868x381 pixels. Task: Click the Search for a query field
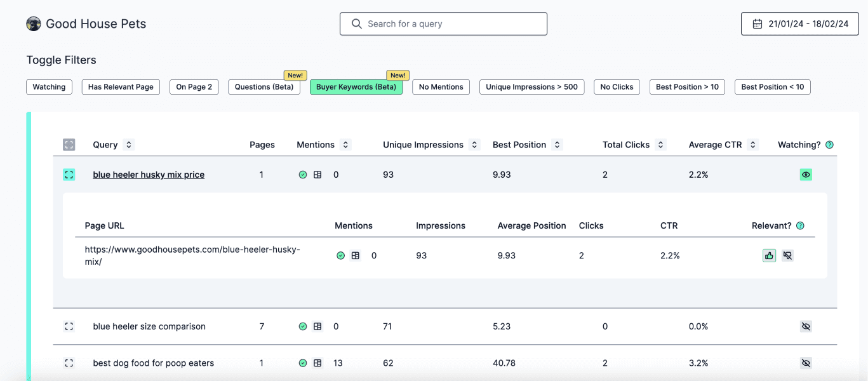(x=443, y=24)
